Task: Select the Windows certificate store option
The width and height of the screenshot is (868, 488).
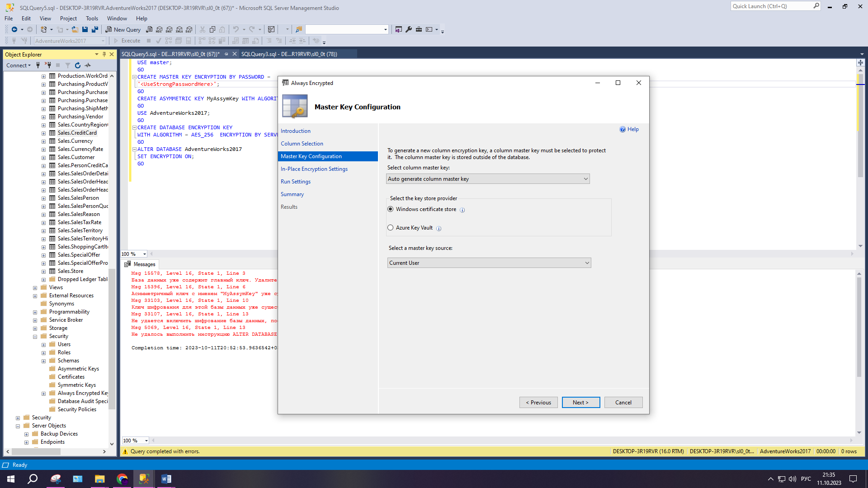Action: (391, 209)
